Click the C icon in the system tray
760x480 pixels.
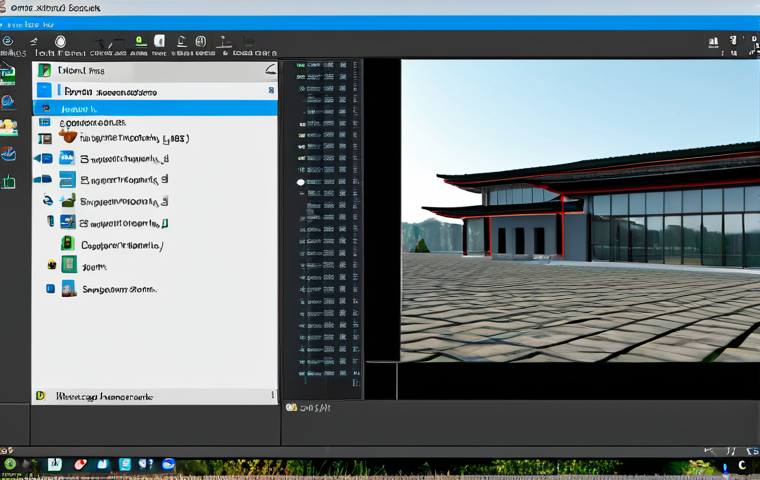[742, 465]
